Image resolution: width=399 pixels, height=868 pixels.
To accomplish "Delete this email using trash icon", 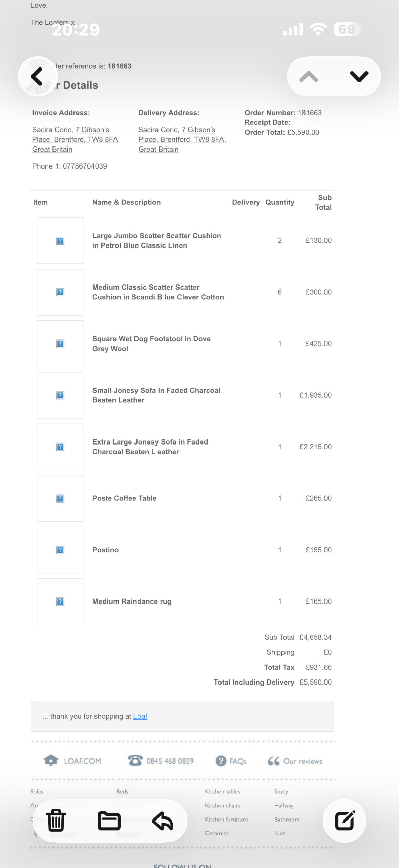I will 56,821.
